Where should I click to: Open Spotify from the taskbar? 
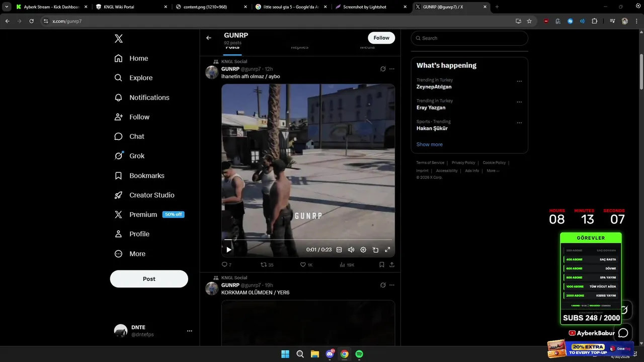tap(359, 354)
